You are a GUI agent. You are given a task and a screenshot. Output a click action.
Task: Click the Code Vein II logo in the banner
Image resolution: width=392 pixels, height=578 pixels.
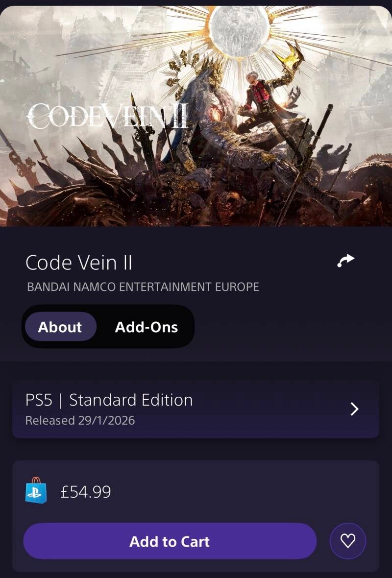(107, 116)
